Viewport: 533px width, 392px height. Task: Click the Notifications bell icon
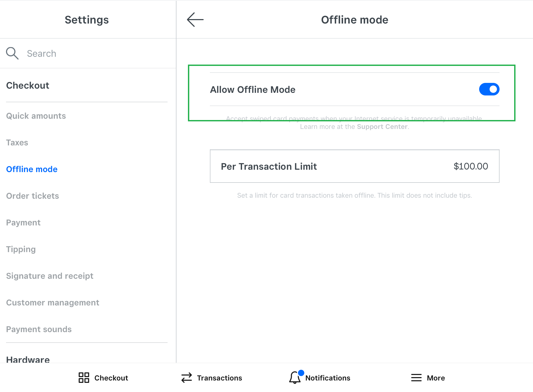pos(295,378)
